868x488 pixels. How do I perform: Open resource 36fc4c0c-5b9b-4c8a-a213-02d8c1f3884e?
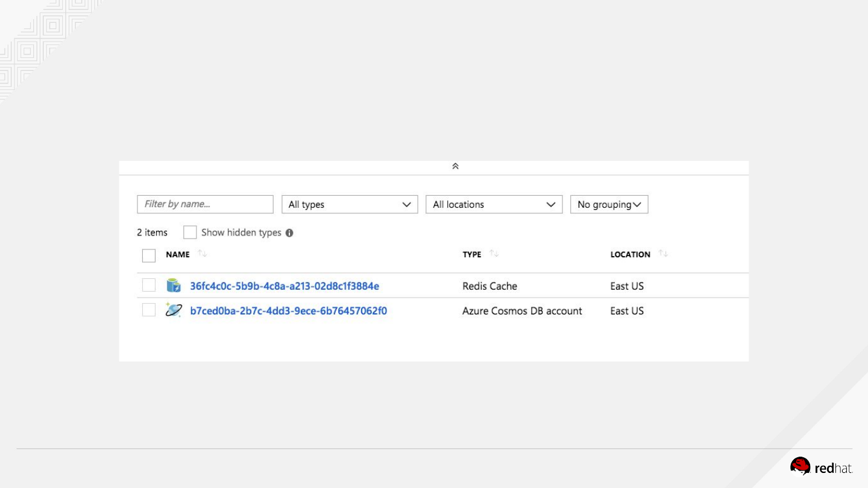285,286
